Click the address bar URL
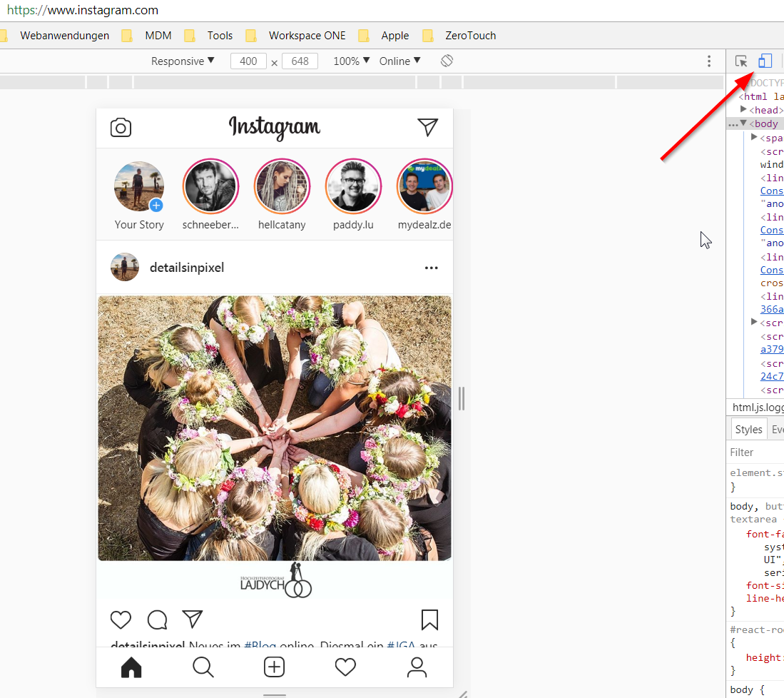Image resolution: width=784 pixels, height=698 pixels. [83, 10]
